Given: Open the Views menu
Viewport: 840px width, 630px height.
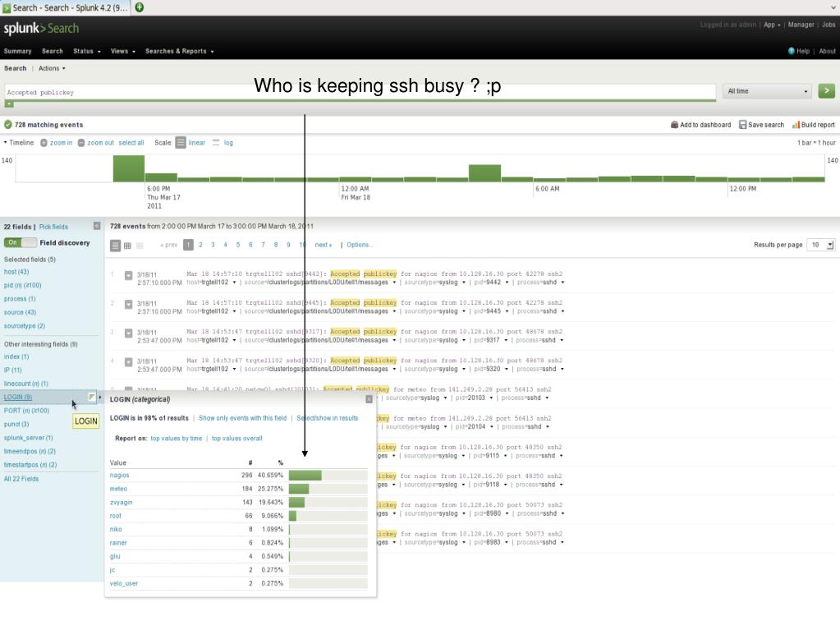Looking at the screenshot, I should coord(122,52).
